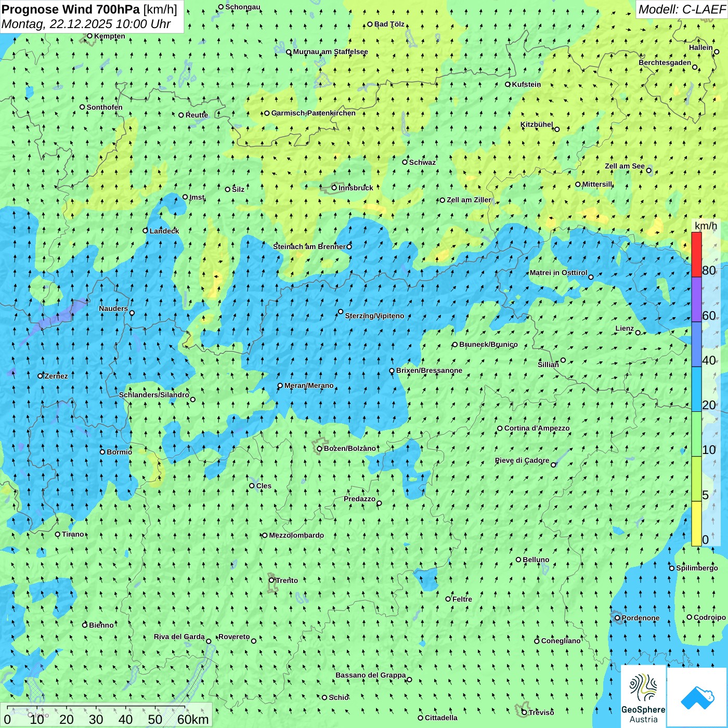Screen dimensions: 728x728
Task: Select the Tirano location marker circle
Action: click(58, 534)
